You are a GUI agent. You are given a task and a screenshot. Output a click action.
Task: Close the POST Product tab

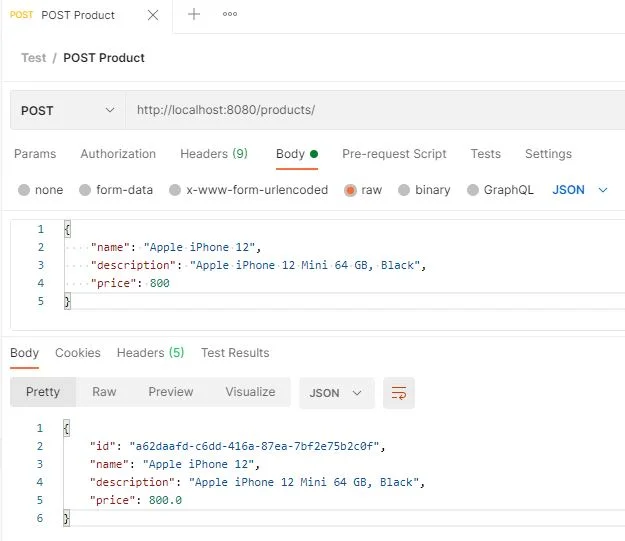pyautogui.click(x=153, y=15)
